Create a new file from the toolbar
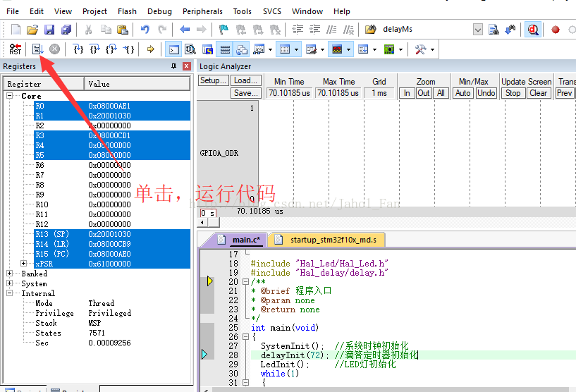The image size is (576, 392). (x=16, y=30)
